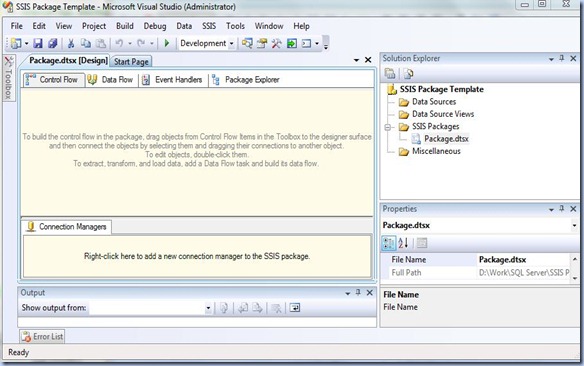Click the Command Window toolbar icon
The image size is (584, 366).
[x=306, y=44]
